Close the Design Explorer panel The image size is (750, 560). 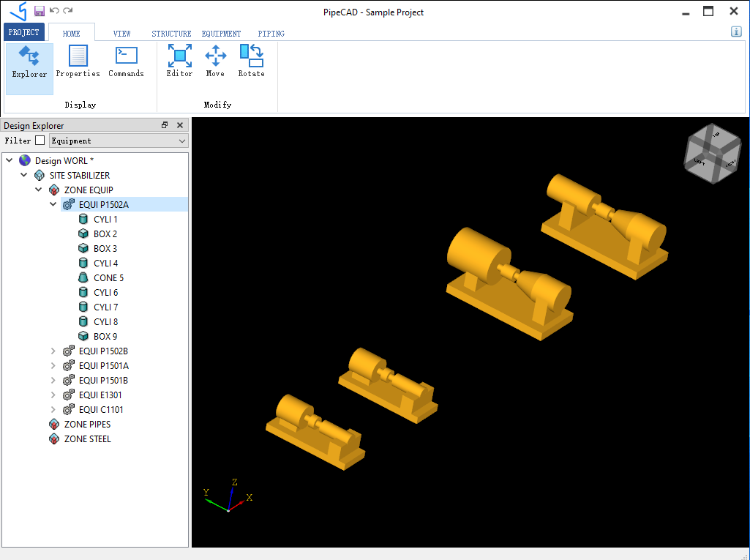click(180, 125)
